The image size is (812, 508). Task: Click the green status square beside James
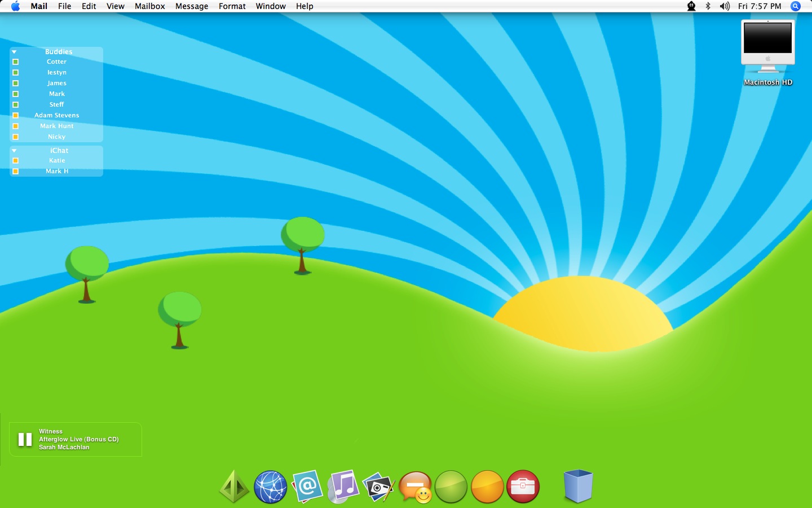pos(16,83)
